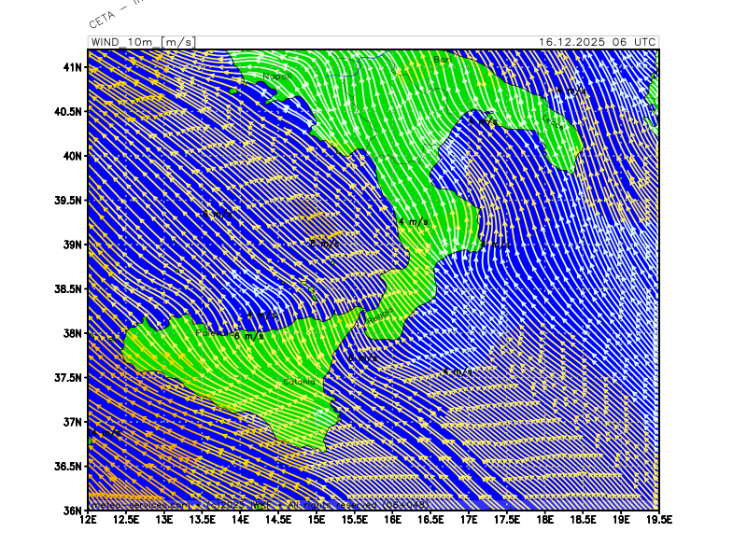The image size is (747, 560).
Task: Click the Napoli city label
Action: coord(276,77)
